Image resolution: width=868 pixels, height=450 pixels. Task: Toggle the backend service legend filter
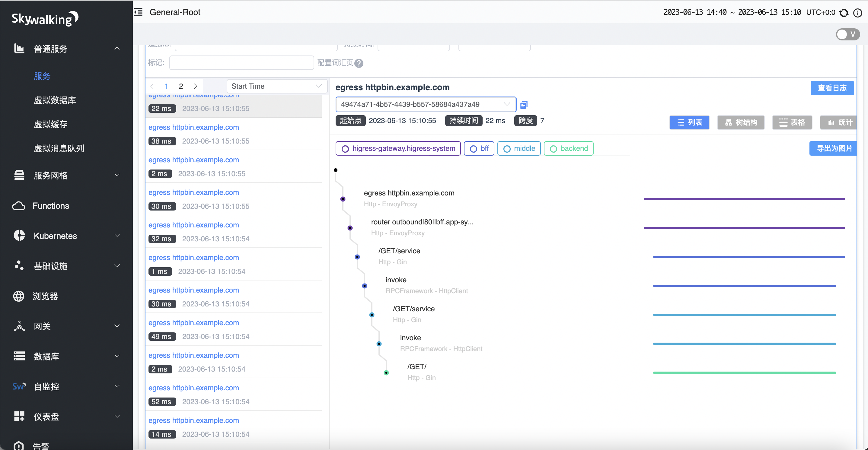[568, 148]
